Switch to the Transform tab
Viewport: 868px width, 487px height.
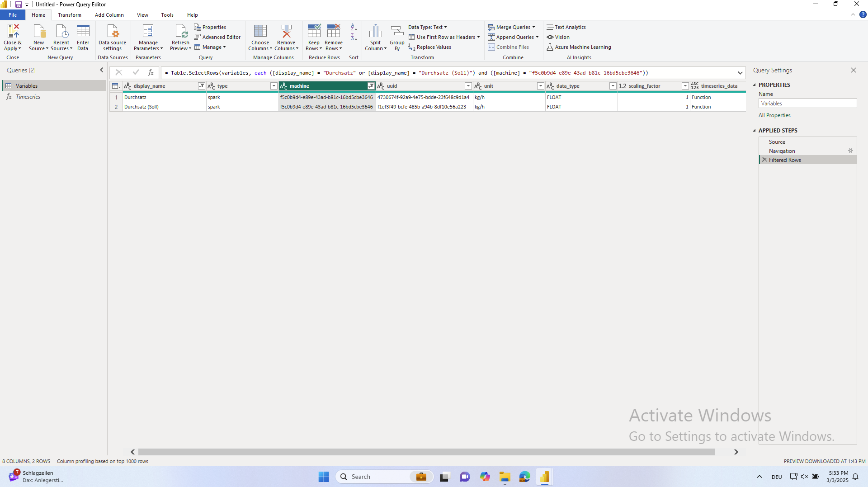pos(70,15)
